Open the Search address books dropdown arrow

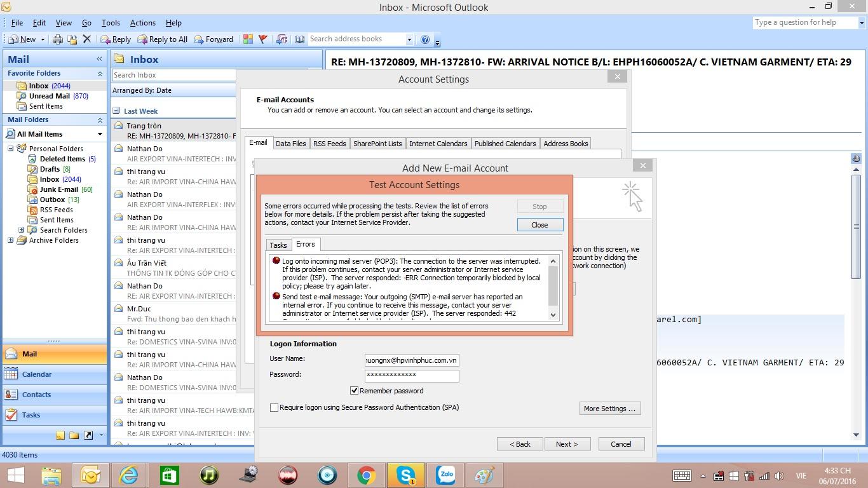409,39
